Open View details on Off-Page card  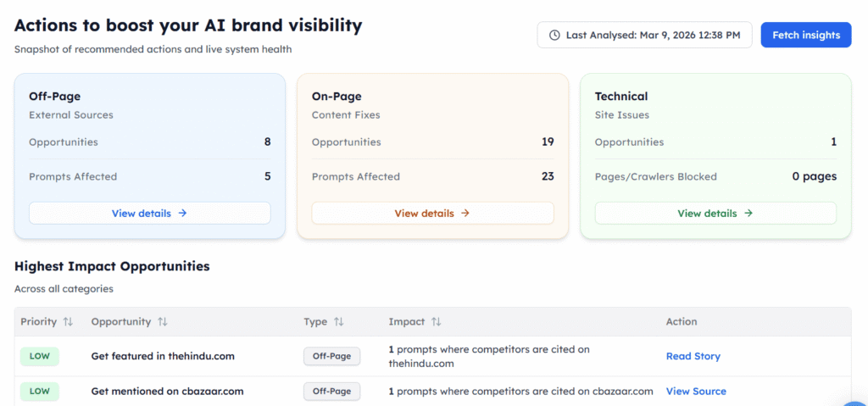click(x=149, y=214)
